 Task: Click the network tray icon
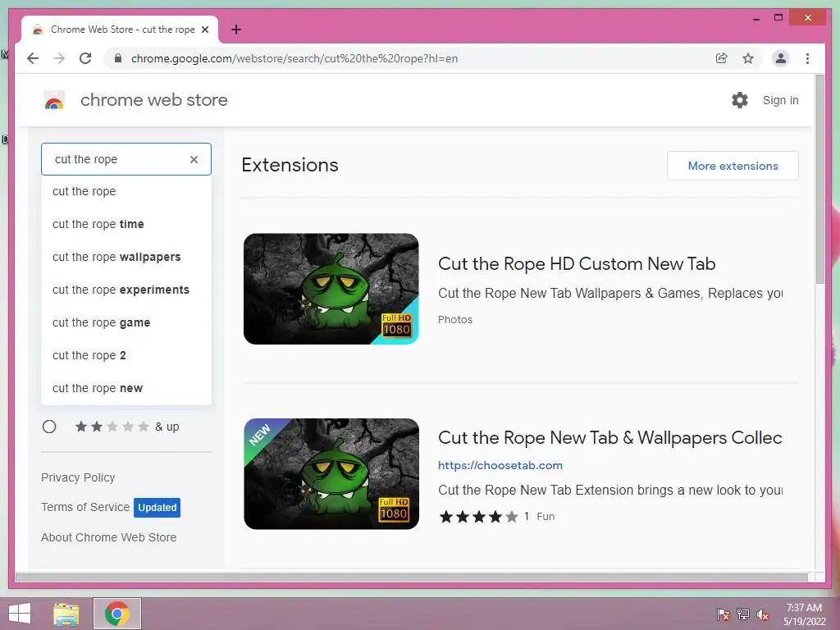tap(743, 614)
